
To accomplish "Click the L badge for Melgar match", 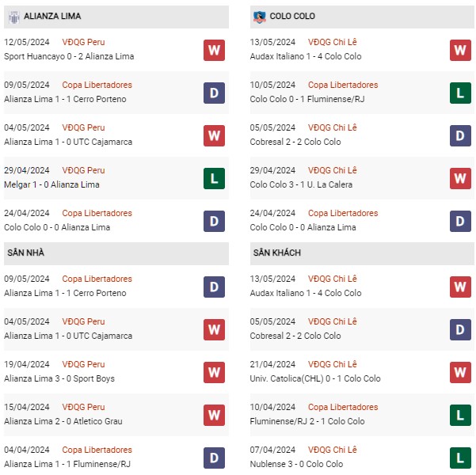I will (x=214, y=178).
